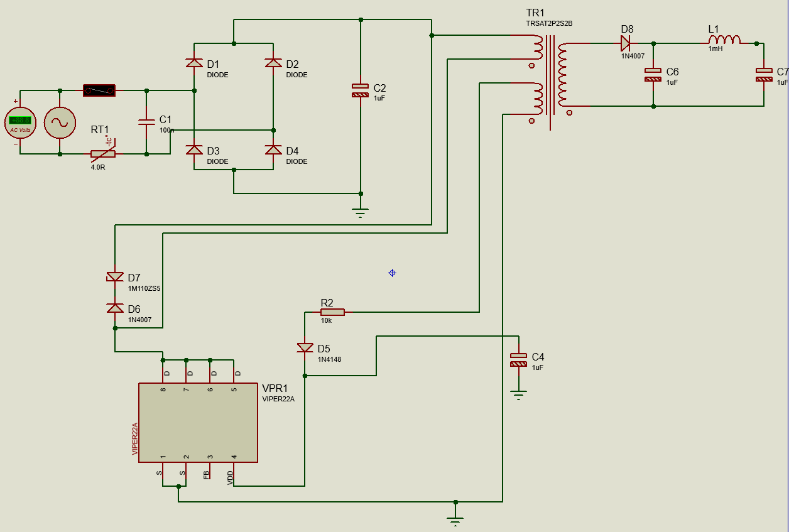This screenshot has width=789, height=532.
Task: Click the AC sine voltage source symbol
Action: 60,122
